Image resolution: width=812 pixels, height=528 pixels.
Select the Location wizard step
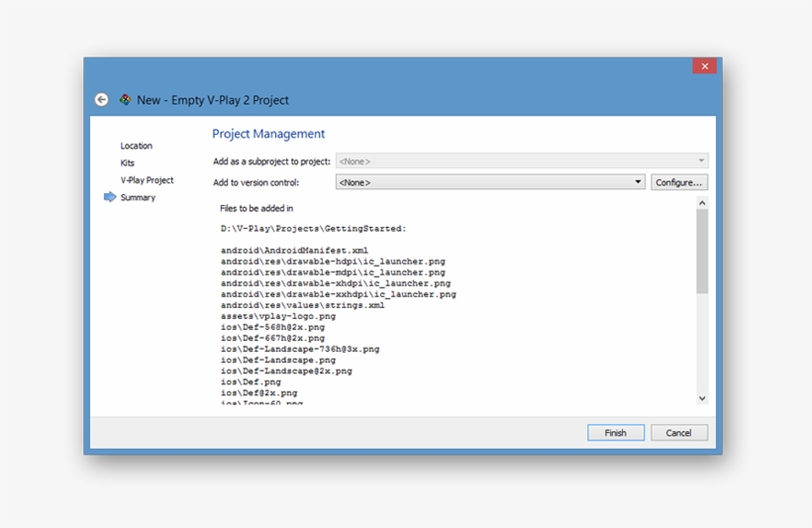pyautogui.click(x=137, y=146)
